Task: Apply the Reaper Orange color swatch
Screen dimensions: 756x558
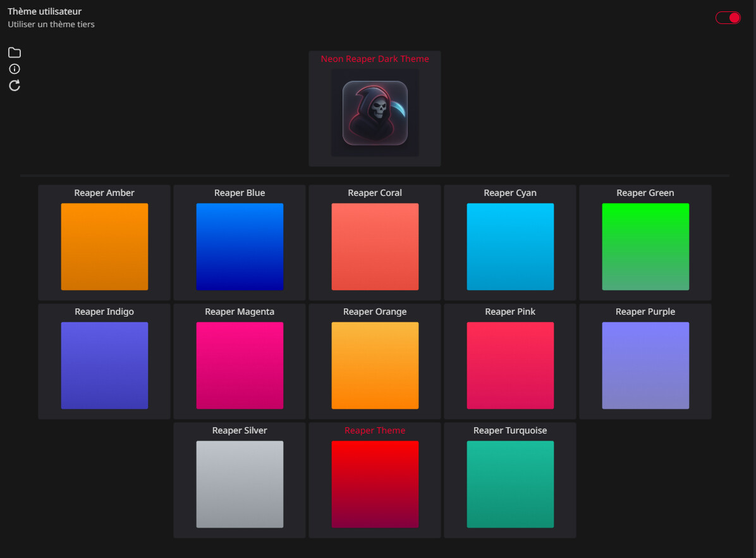Action: (x=375, y=365)
